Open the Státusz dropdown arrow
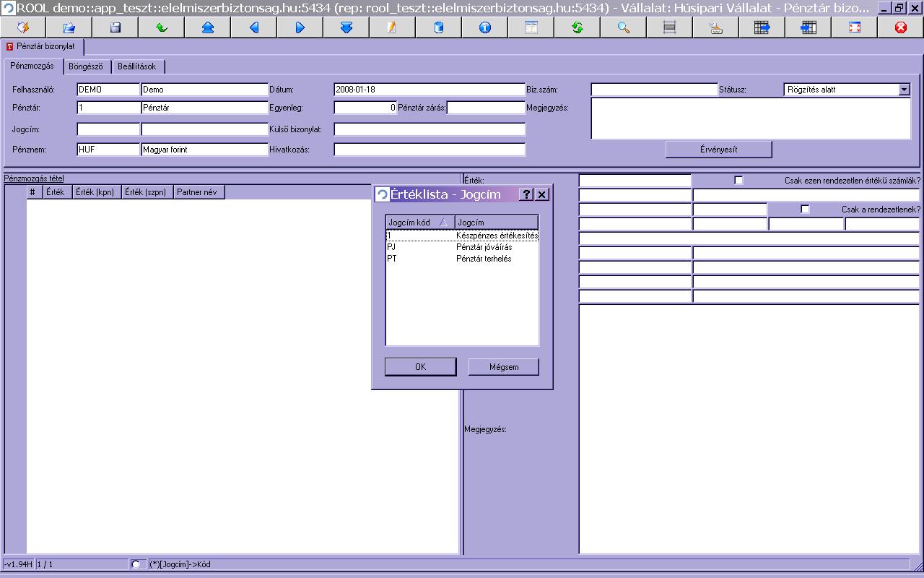This screenshot has width=924, height=578. (x=904, y=90)
